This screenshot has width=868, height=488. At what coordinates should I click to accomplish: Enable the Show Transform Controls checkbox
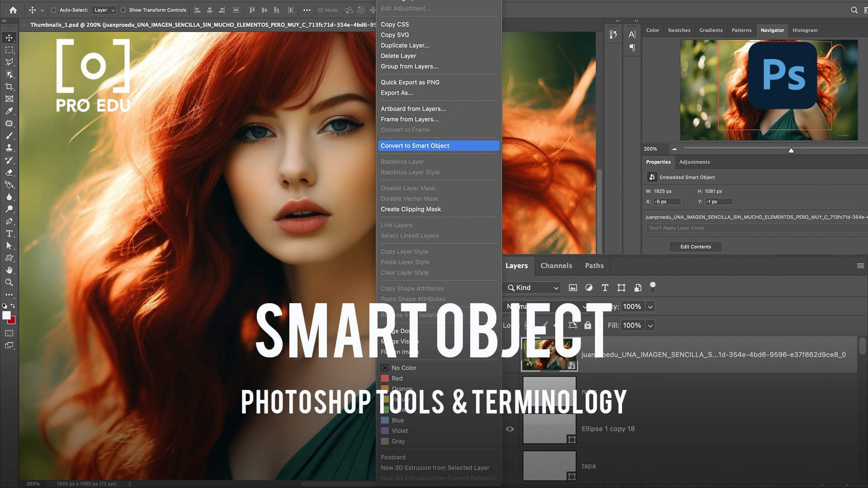click(123, 10)
